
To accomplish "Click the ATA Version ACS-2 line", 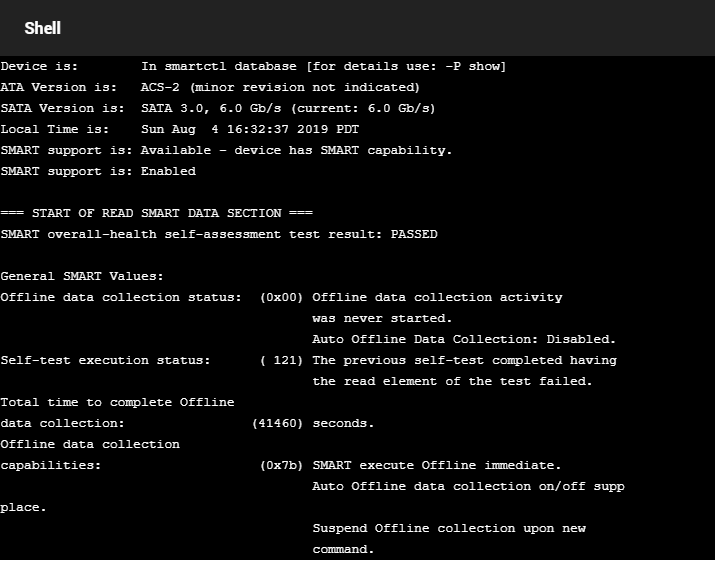I will [210, 88].
